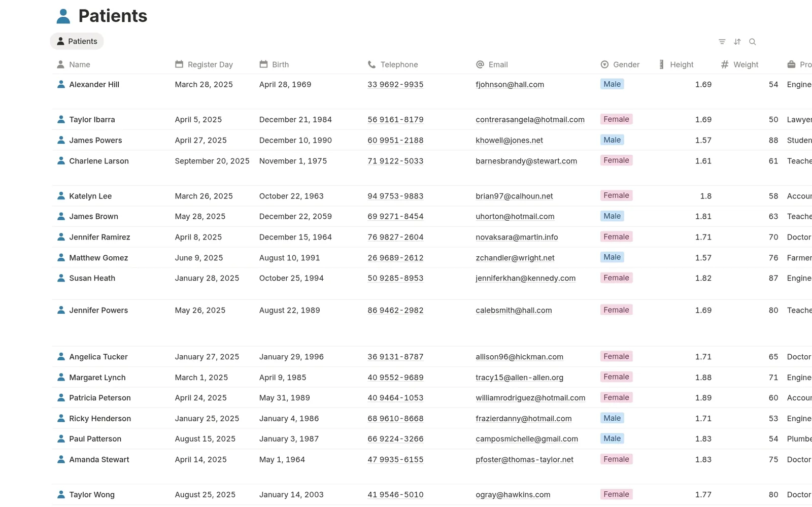Select the Patients view tab

77,41
